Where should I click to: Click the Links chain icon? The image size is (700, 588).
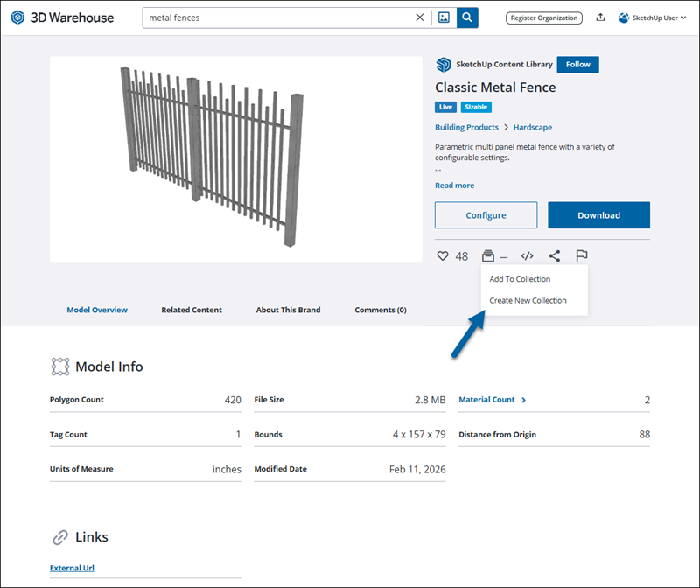pyautogui.click(x=60, y=537)
